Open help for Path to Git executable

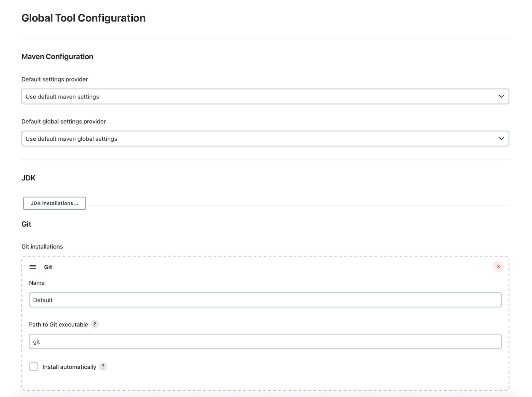point(95,324)
